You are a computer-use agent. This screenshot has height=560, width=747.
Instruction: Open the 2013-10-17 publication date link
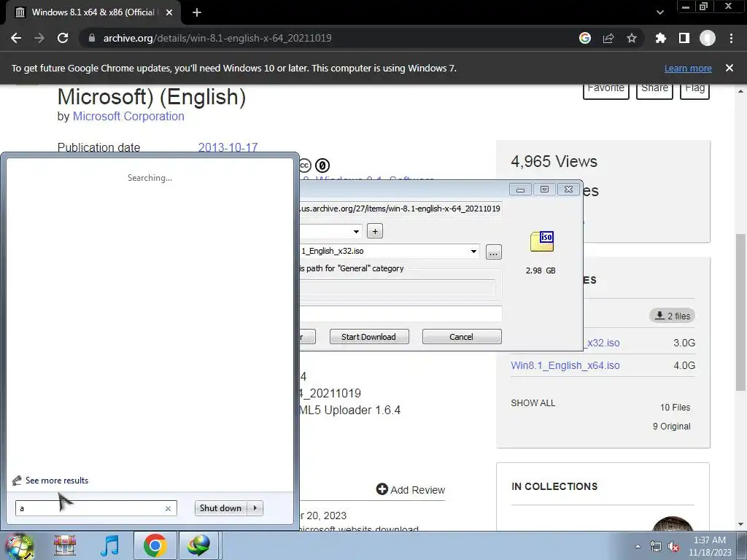tap(228, 147)
